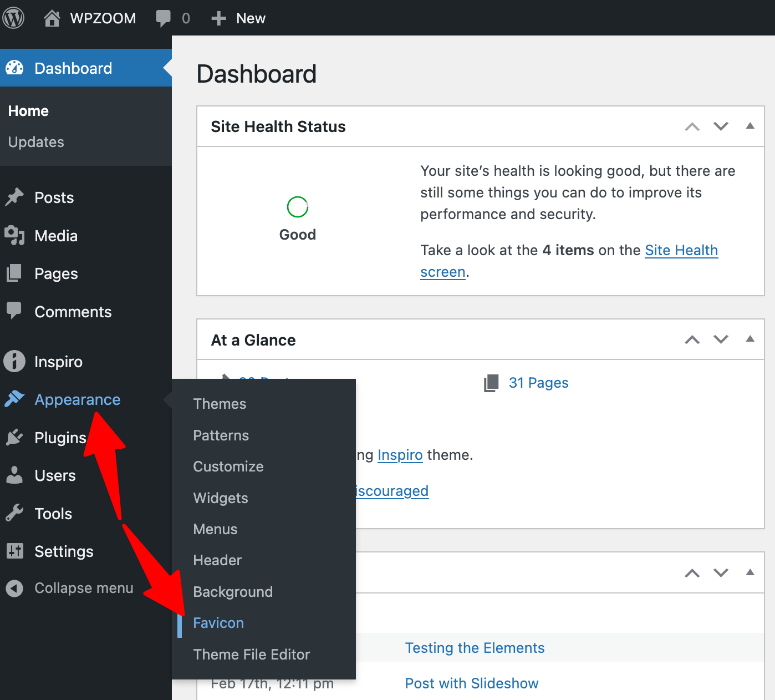
Task: Select Widgets from Appearance flyout
Action: 221,498
